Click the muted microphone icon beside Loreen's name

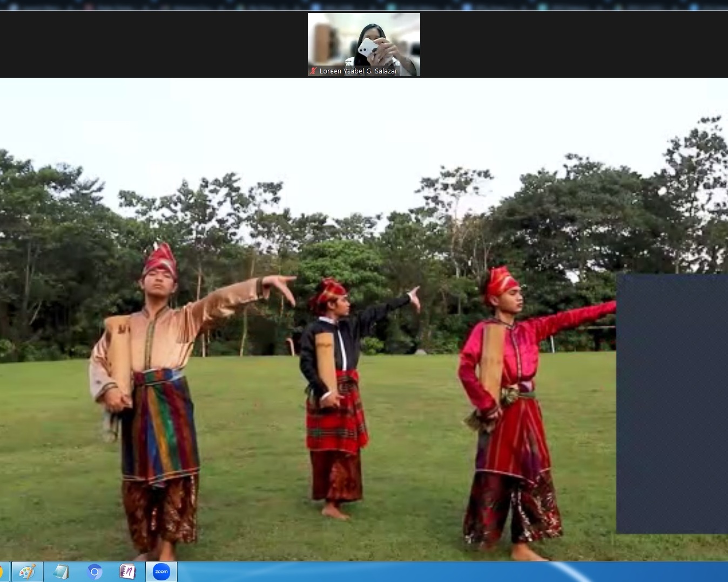313,71
